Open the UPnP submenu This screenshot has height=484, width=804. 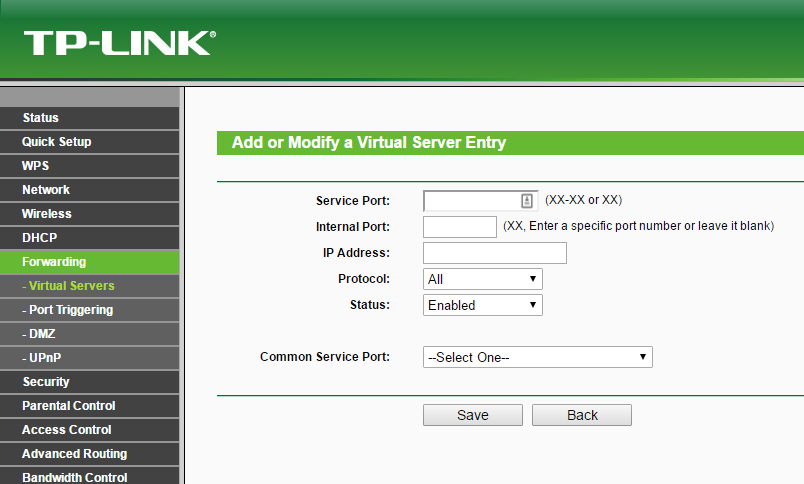pos(90,358)
